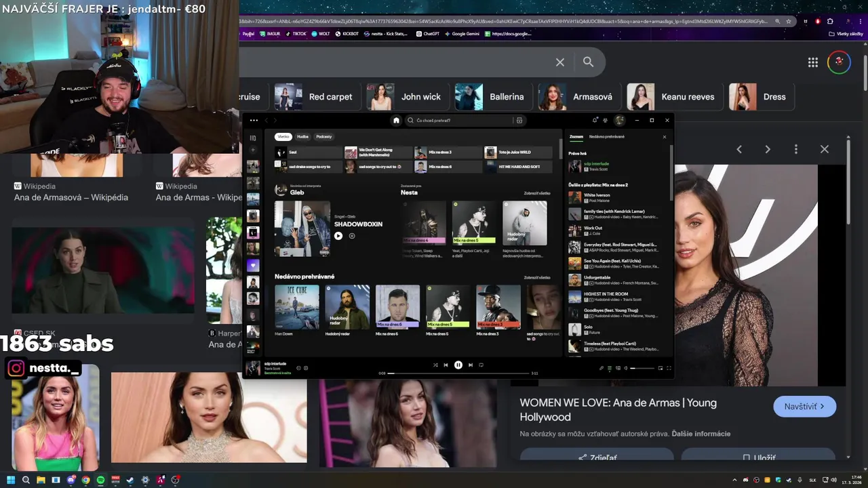This screenshot has height=488, width=868.
Task: Show next image in Google preview
Action: pos(768,149)
